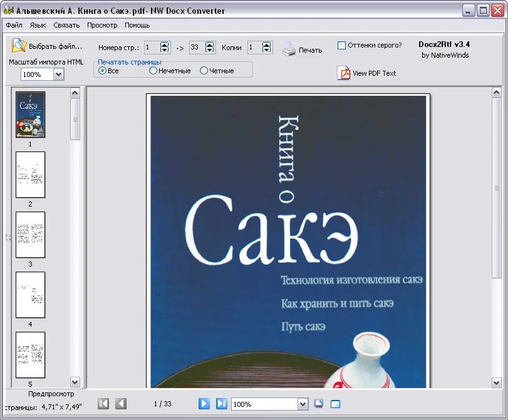
Task: Decrease the start page number
Action: click(165, 50)
